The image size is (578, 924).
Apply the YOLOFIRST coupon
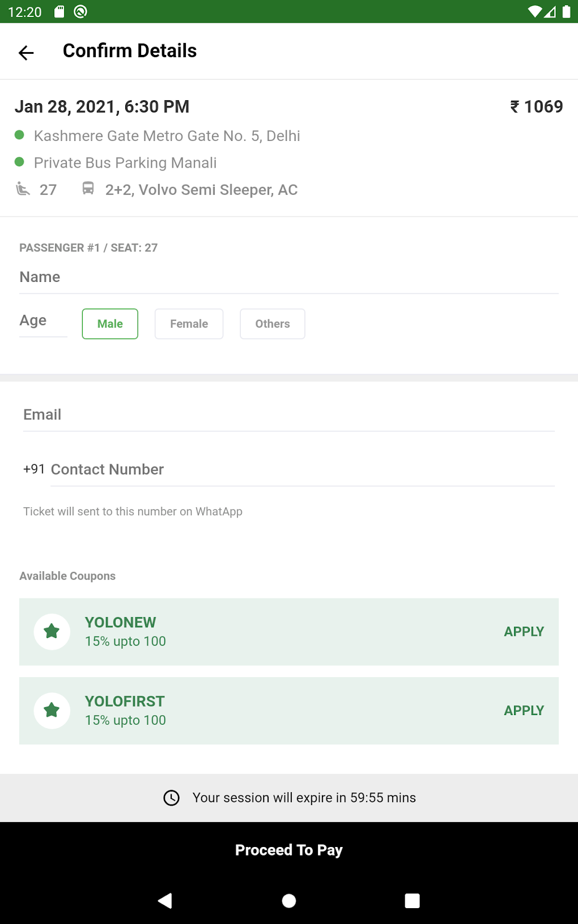tap(524, 711)
